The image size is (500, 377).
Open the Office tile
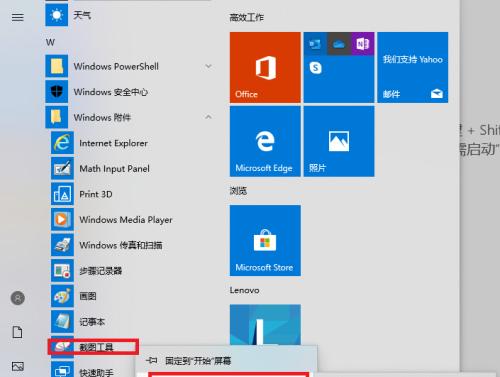click(x=265, y=67)
